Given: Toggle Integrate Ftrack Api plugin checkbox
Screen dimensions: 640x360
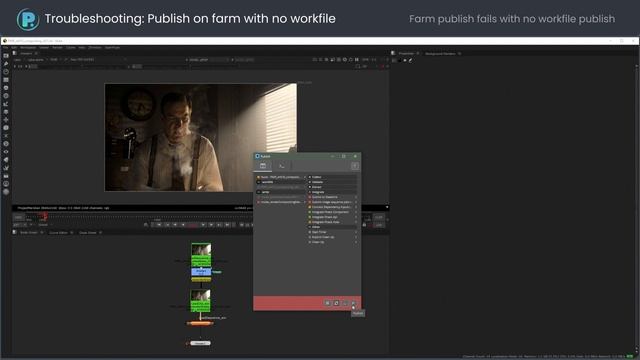Looking at the screenshot, I should [310, 217].
